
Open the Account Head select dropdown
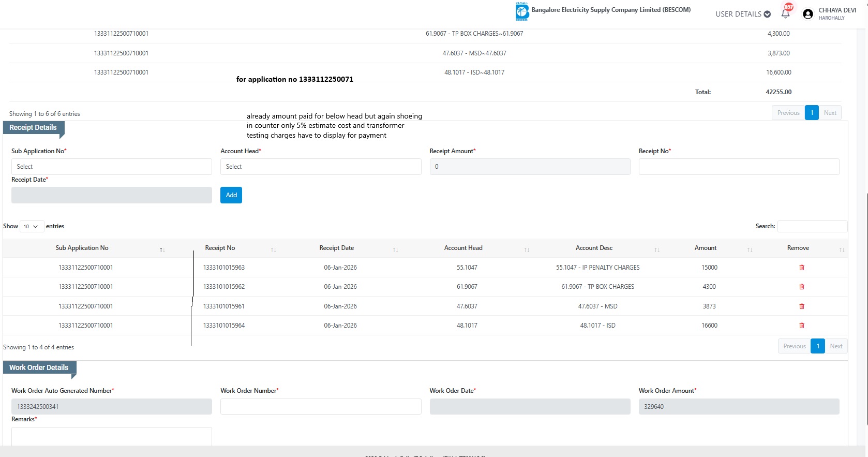[320, 167]
